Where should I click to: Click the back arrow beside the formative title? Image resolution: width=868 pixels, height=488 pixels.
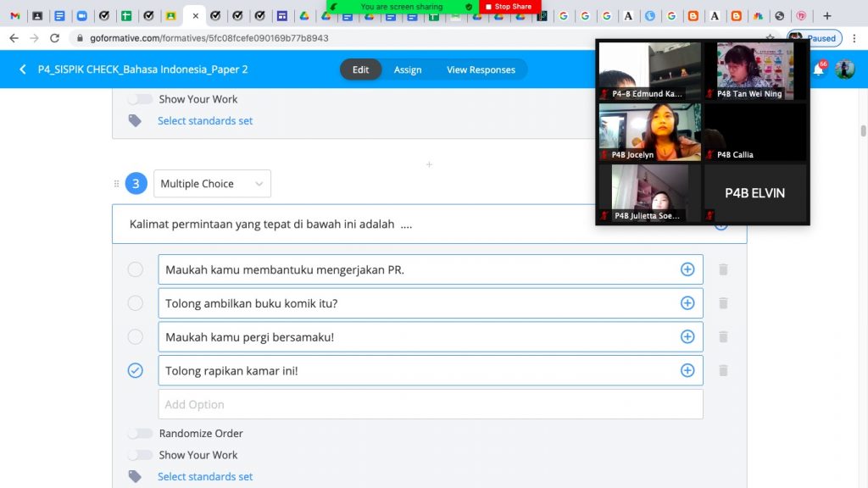point(23,69)
